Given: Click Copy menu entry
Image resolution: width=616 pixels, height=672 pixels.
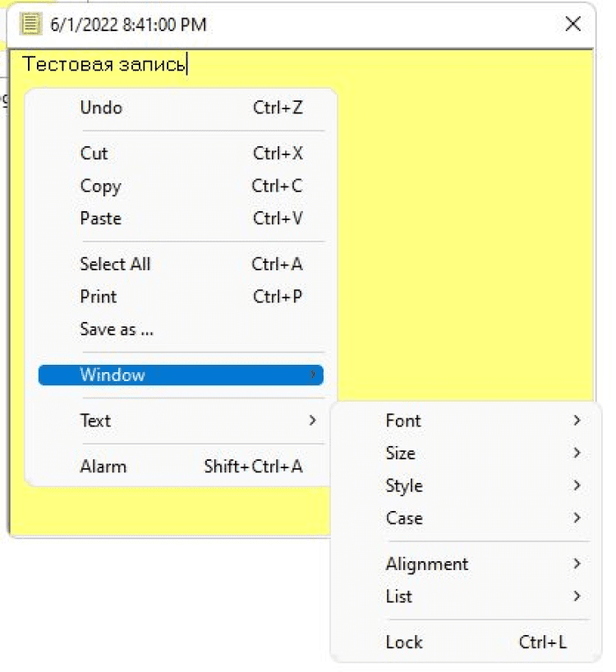Looking at the screenshot, I should [100, 186].
